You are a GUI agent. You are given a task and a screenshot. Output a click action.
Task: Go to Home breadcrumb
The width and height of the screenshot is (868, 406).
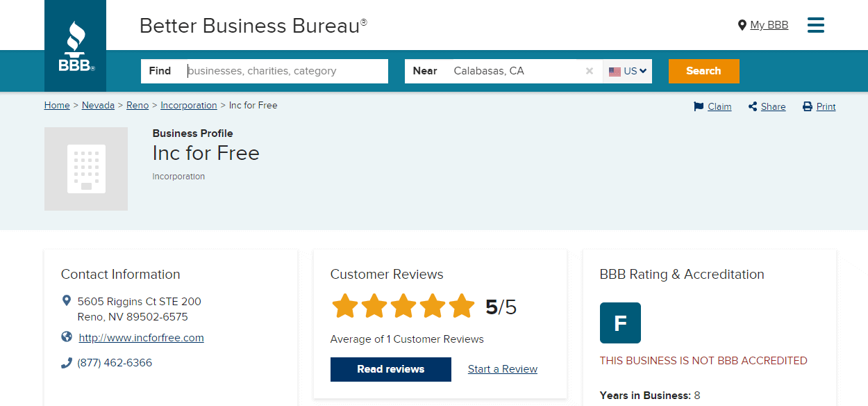point(57,106)
